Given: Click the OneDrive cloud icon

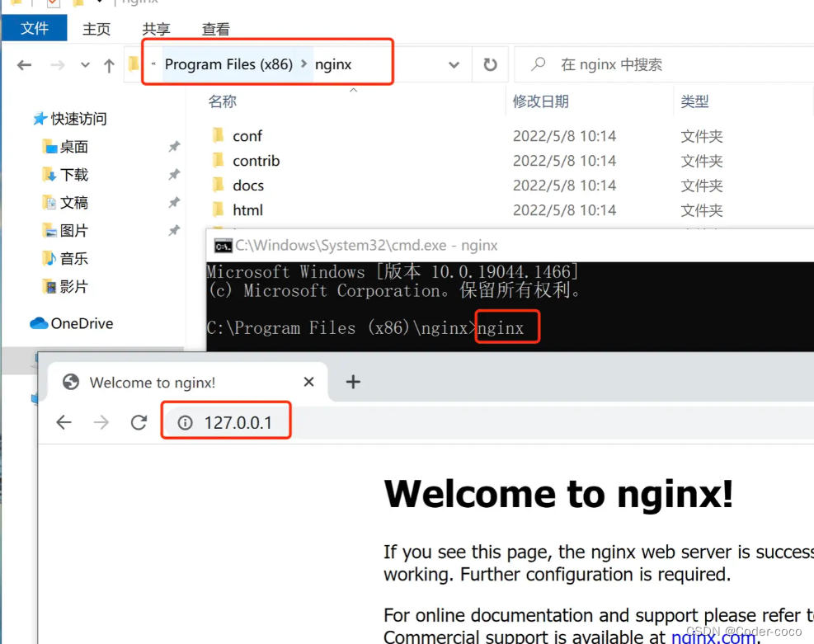Looking at the screenshot, I should pyautogui.click(x=39, y=323).
